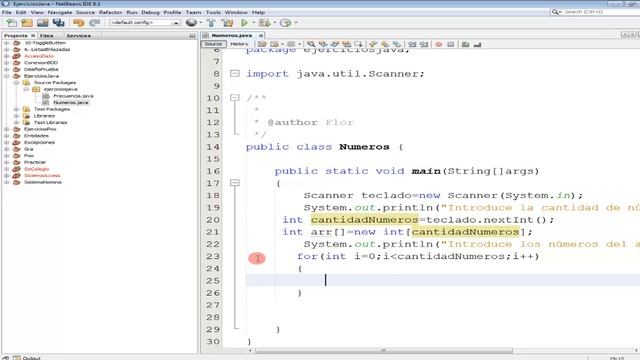Select Numeros.java in project tree
640x360 pixels.
(x=71, y=102)
